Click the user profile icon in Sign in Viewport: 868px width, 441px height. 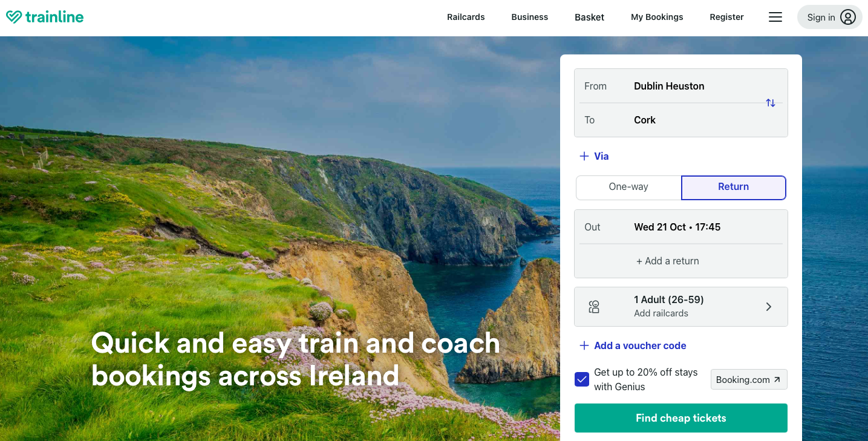click(x=848, y=17)
